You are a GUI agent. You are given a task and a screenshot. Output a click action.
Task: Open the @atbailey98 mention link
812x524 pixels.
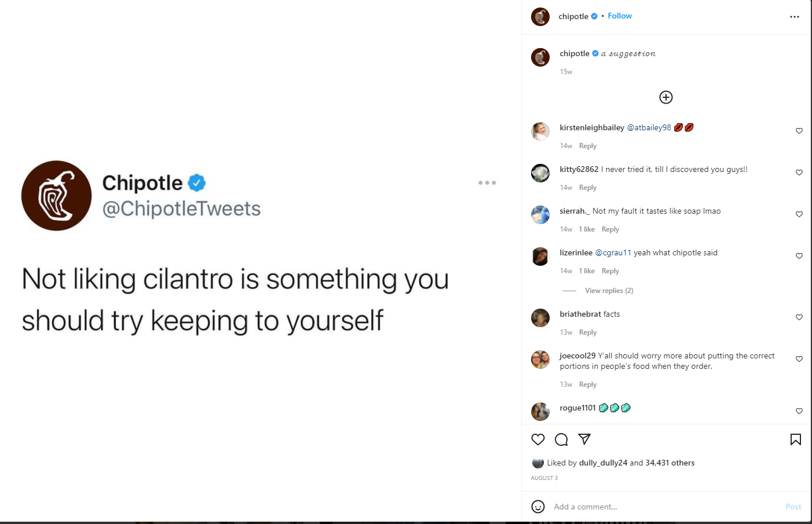click(649, 127)
